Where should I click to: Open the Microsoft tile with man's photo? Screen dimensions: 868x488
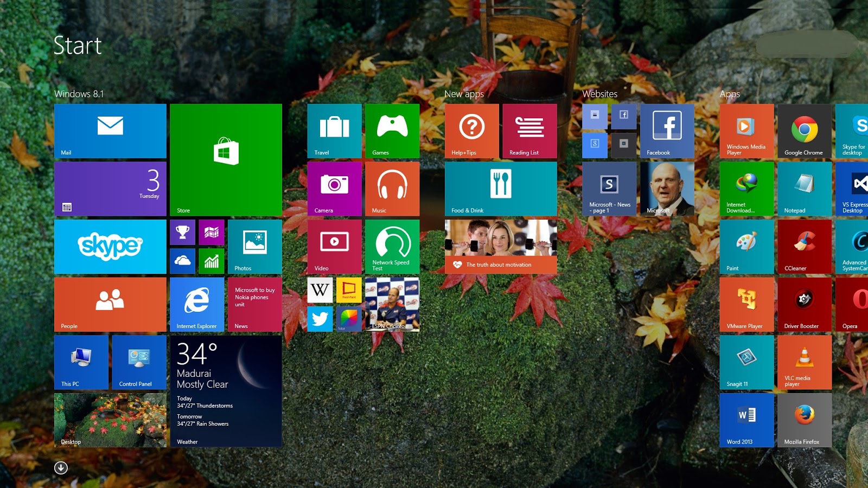pos(667,189)
